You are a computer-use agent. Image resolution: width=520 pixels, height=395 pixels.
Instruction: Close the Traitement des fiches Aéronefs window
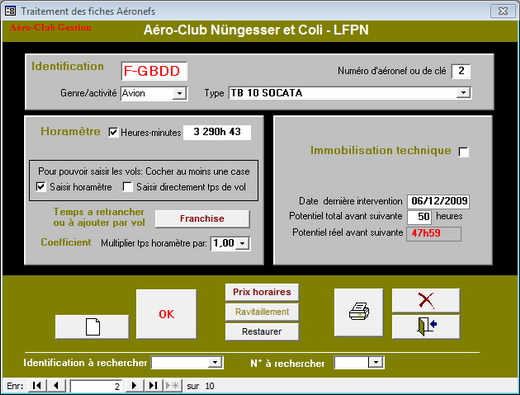pos(503,11)
